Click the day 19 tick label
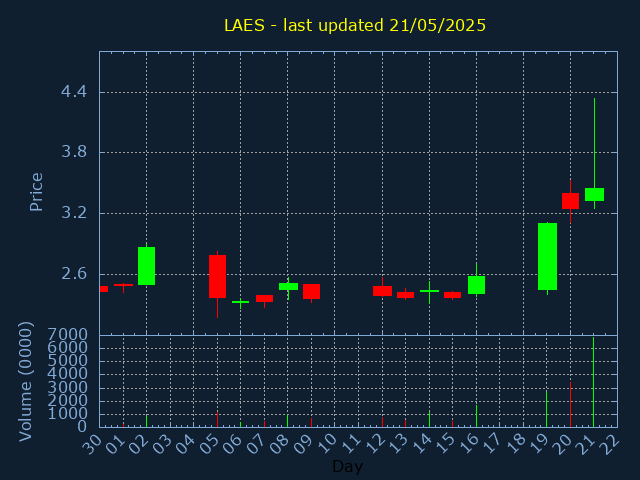Screen dimensions: 640x480 pos(540,444)
